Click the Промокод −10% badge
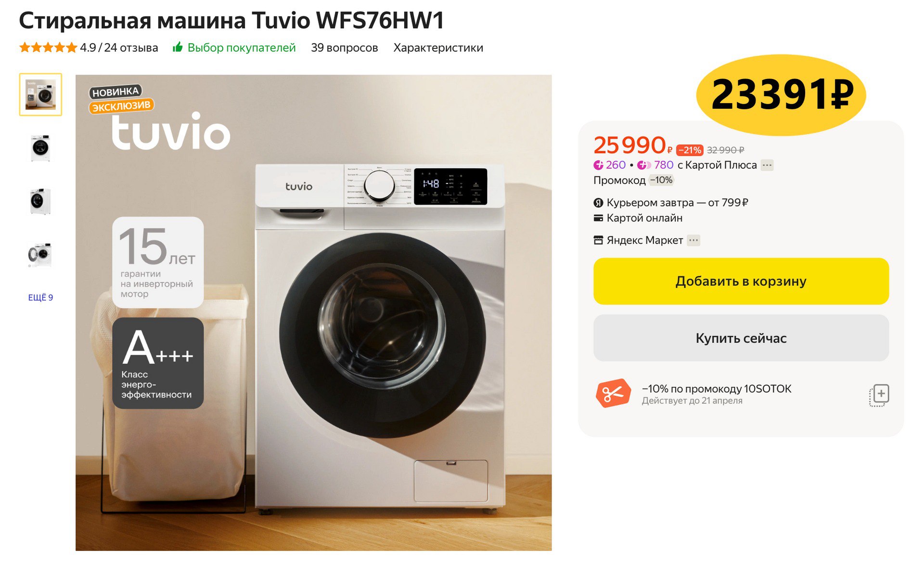 click(662, 180)
